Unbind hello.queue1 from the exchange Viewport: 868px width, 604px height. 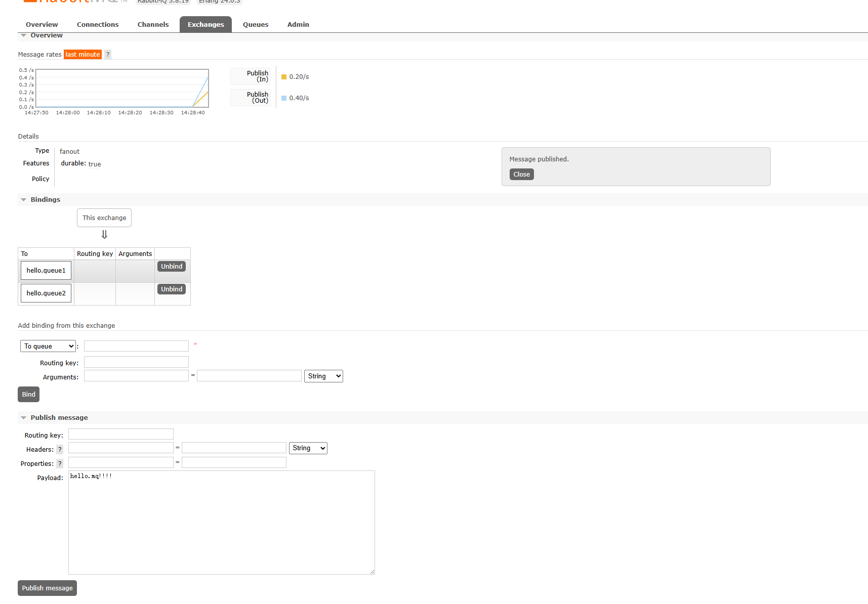click(172, 266)
